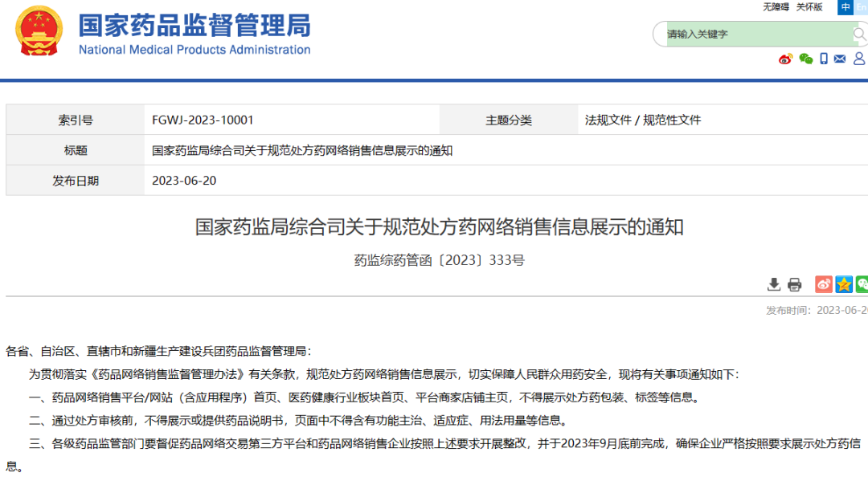Open the 国家药品监督管理局 homepage title link
The width and height of the screenshot is (868, 485).
click(x=194, y=26)
